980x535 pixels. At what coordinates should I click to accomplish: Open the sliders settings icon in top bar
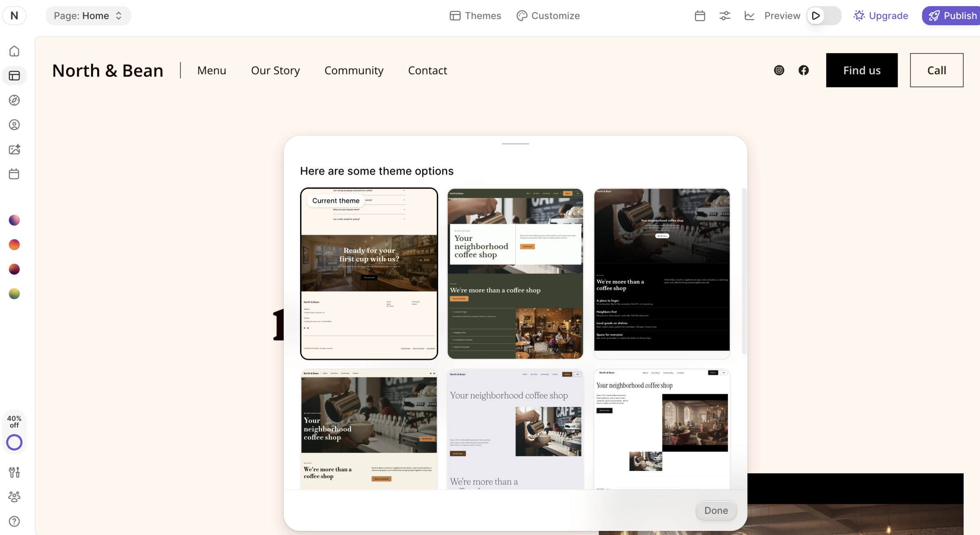click(725, 16)
